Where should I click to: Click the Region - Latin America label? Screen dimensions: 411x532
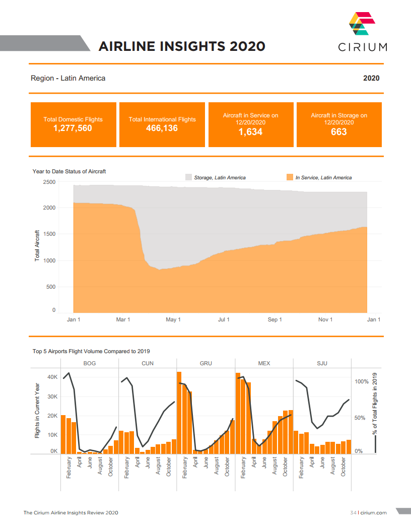(x=68, y=78)
